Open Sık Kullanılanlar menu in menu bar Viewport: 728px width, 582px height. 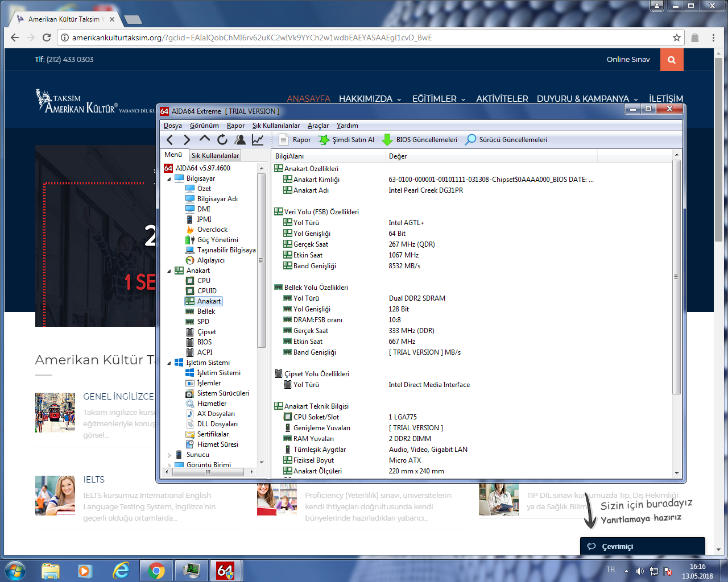coord(276,126)
